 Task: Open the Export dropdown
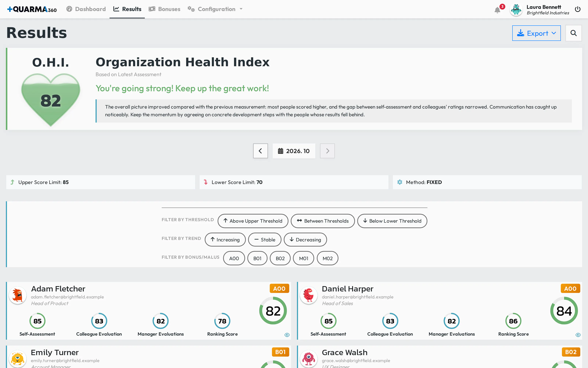pyautogui.click(x=536, y=33)
